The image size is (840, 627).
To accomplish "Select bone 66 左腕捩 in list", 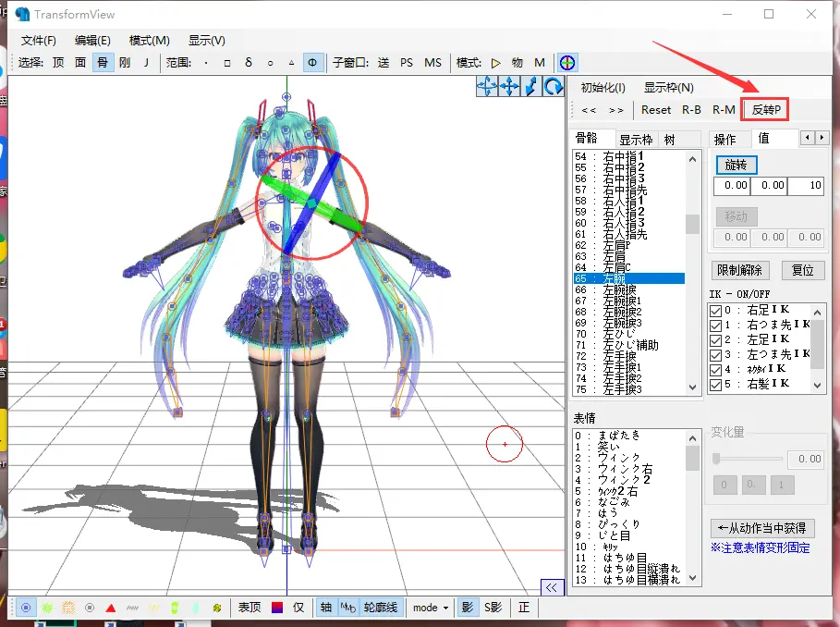I will [x=629, y=289].
